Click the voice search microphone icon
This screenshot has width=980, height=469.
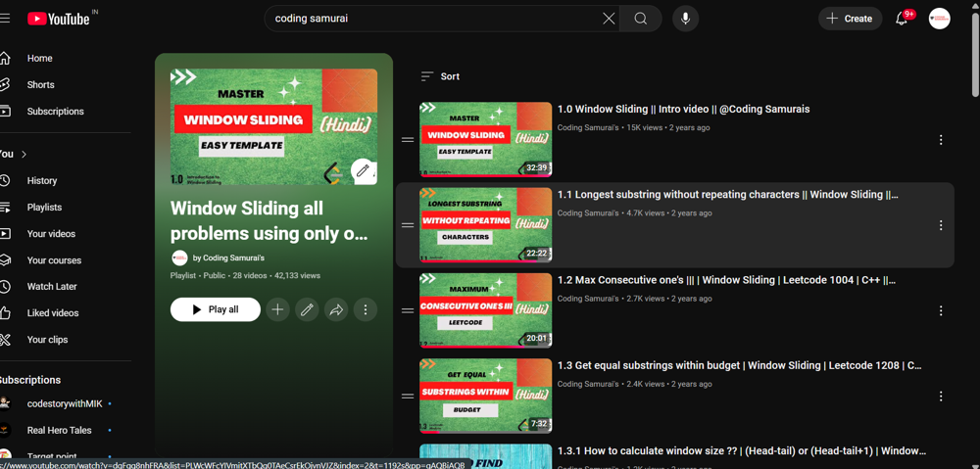coord(685,19)
